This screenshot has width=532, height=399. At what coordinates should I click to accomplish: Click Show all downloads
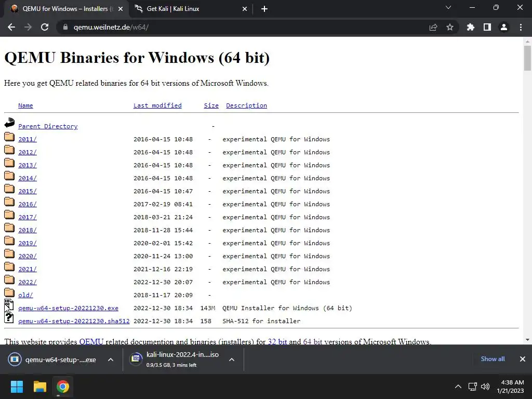coord(493,359)
